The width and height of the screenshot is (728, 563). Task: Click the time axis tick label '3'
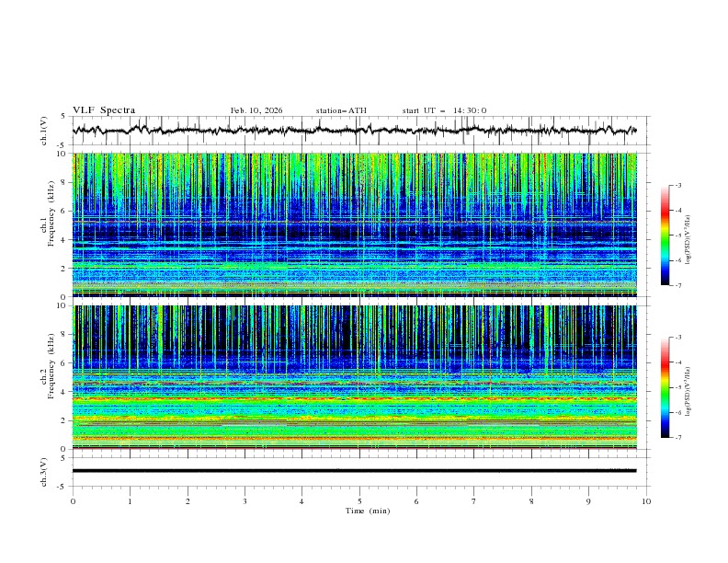tap(245, 501)
